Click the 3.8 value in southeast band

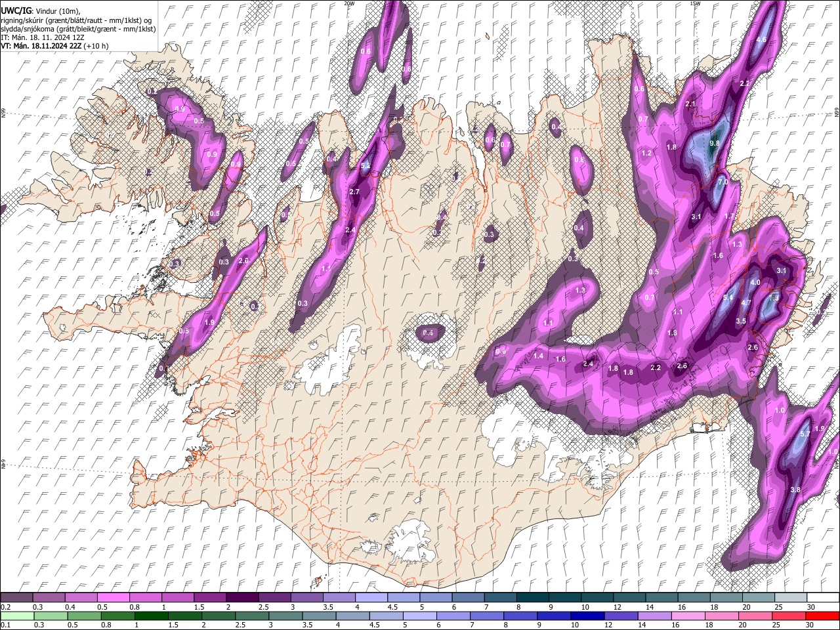(795, 490)
